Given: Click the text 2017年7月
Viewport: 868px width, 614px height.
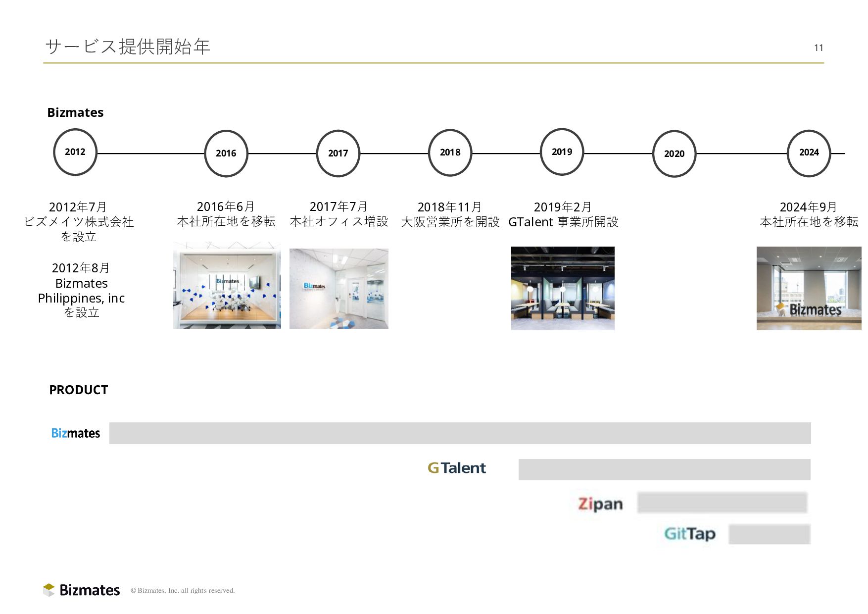Looking at the screenshot, I should (338, 206).
